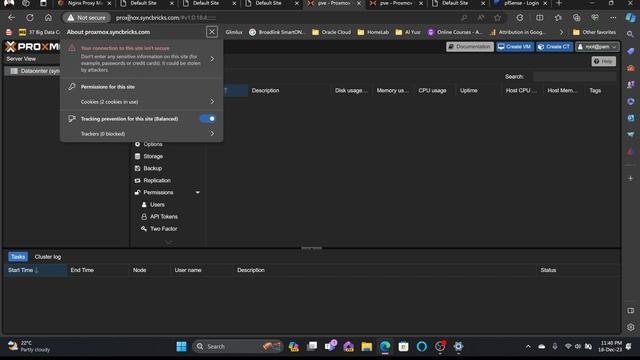This screenshot has height=360, width=640.
Task: Open the browser home page icon
Action: pyautogui.click(x=48, y=18)
